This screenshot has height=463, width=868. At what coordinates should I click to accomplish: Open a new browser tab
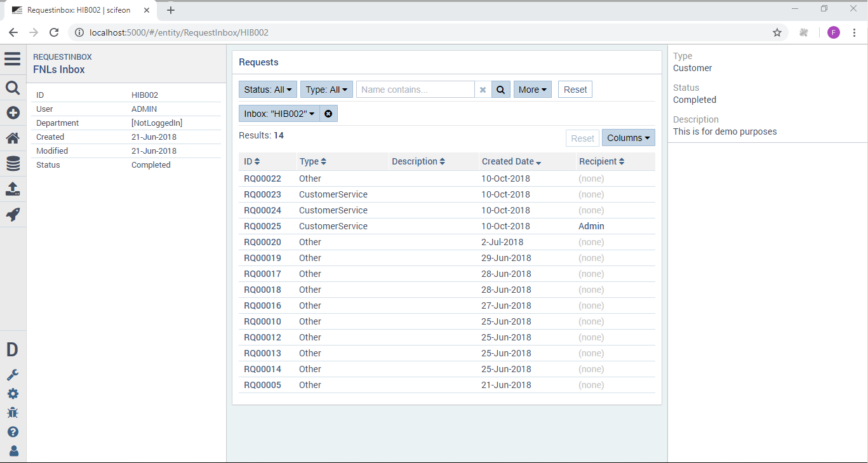point(171,10)
